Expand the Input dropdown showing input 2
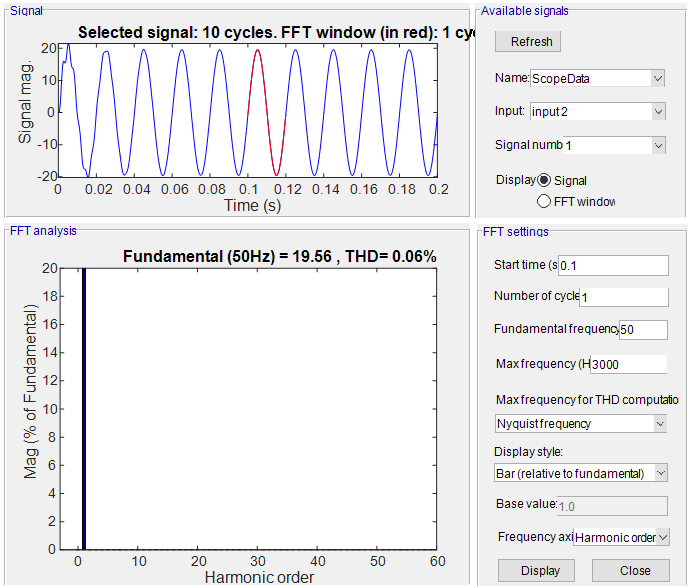 [x=597, y=111]
